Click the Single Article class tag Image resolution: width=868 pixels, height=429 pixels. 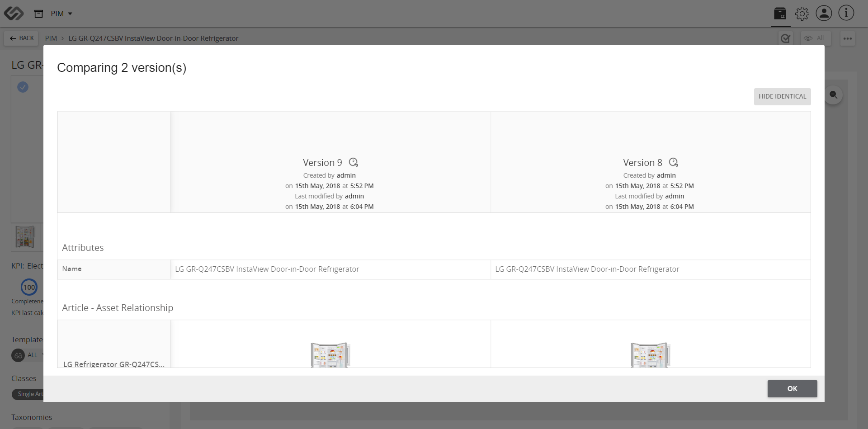tap(28, 394)
